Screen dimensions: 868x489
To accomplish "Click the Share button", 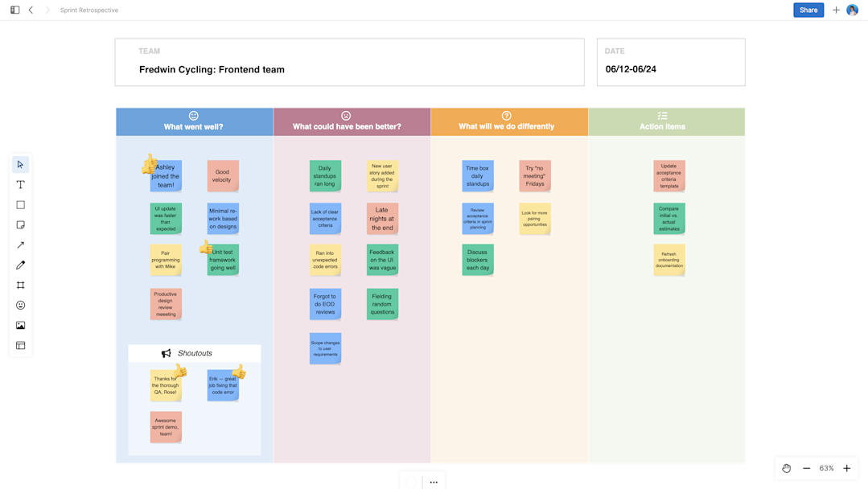I will pos(808,10).
